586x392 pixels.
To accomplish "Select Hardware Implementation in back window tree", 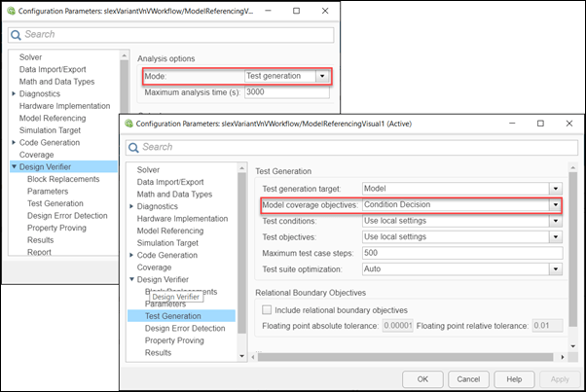I will pos(64,106).
